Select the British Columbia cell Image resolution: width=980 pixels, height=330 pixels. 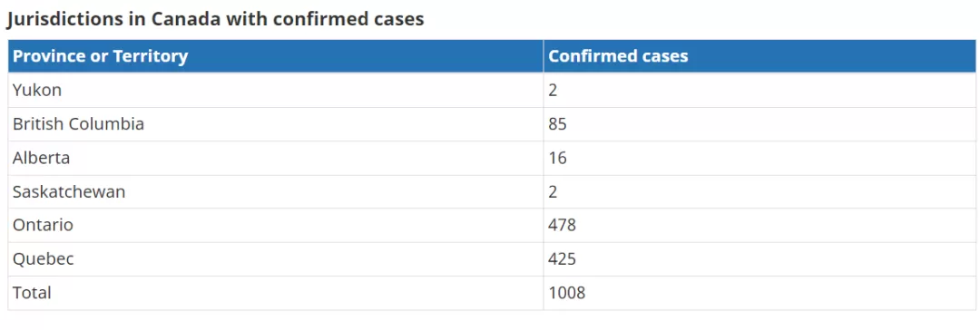point(276,123)
